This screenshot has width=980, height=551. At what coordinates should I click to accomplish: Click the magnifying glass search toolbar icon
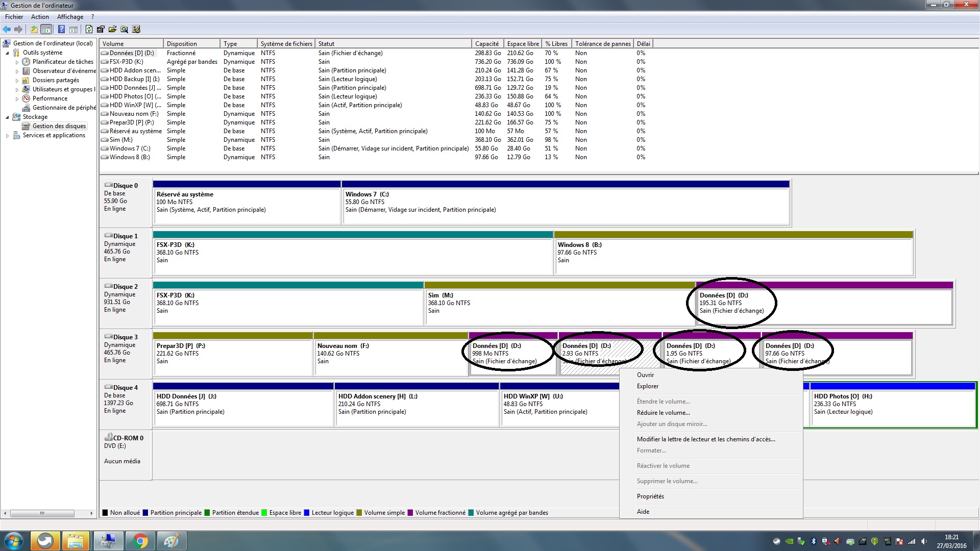coord(124,29)
